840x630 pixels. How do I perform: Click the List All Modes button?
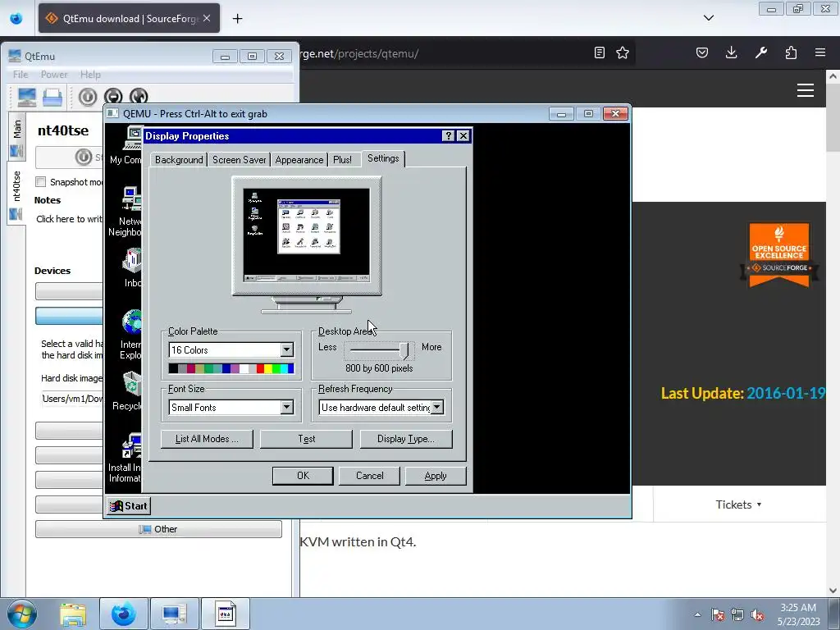[207, 439]
